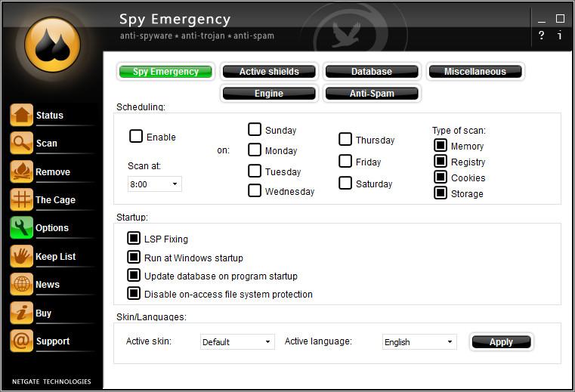Check the Tuesday checkbox
Screen dimensions: 575x392
tap(255, 171)
